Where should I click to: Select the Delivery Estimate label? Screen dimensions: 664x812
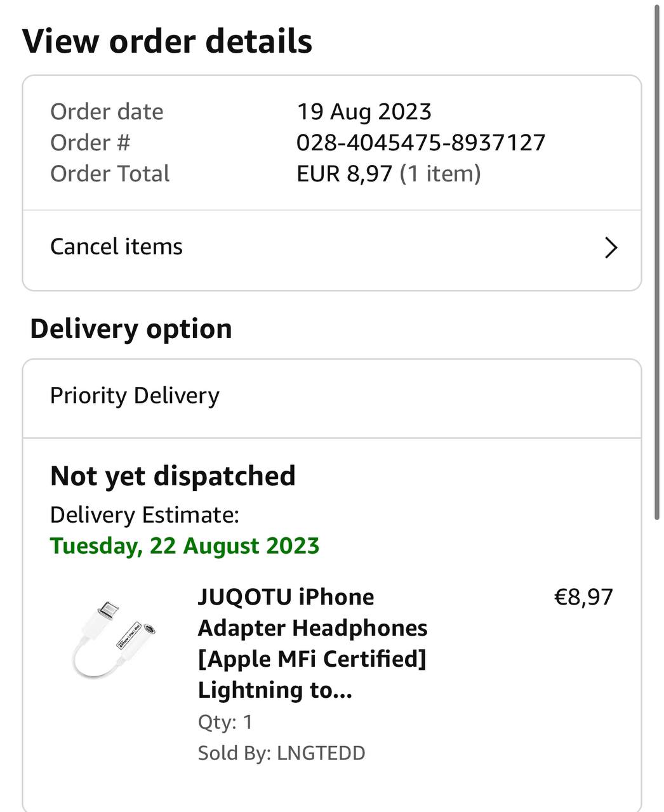coord(145,515)
